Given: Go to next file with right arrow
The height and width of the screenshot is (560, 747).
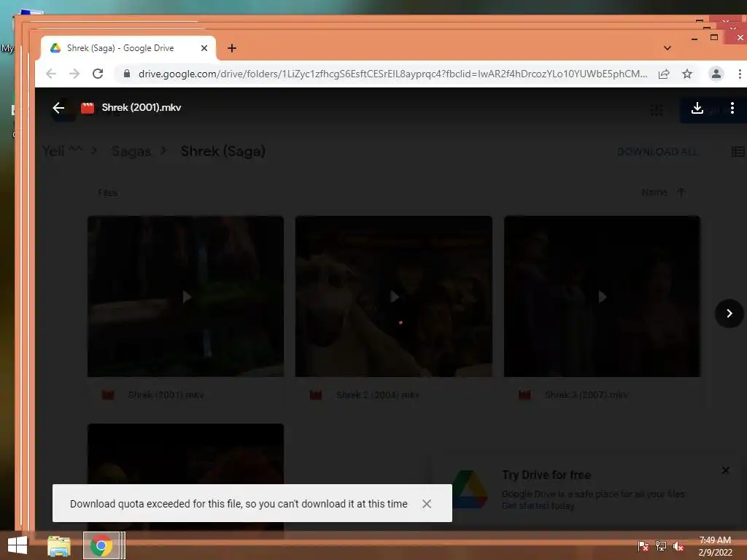Looking at the screenshot, I should point(729,314).
